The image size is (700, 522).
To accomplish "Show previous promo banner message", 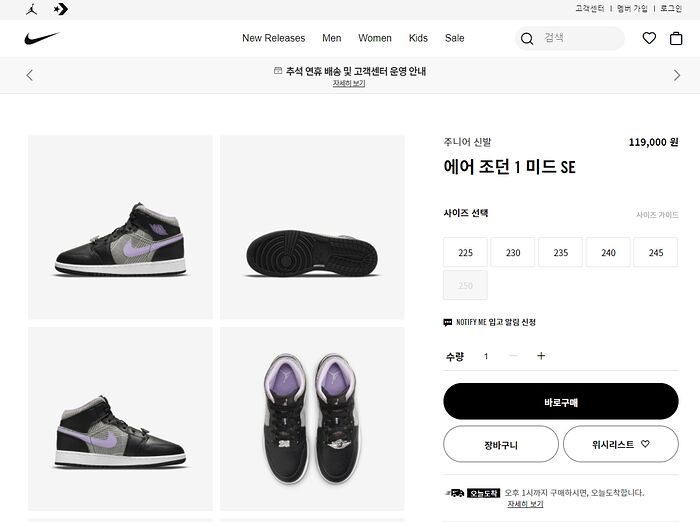I will click(x=29, y=75).
